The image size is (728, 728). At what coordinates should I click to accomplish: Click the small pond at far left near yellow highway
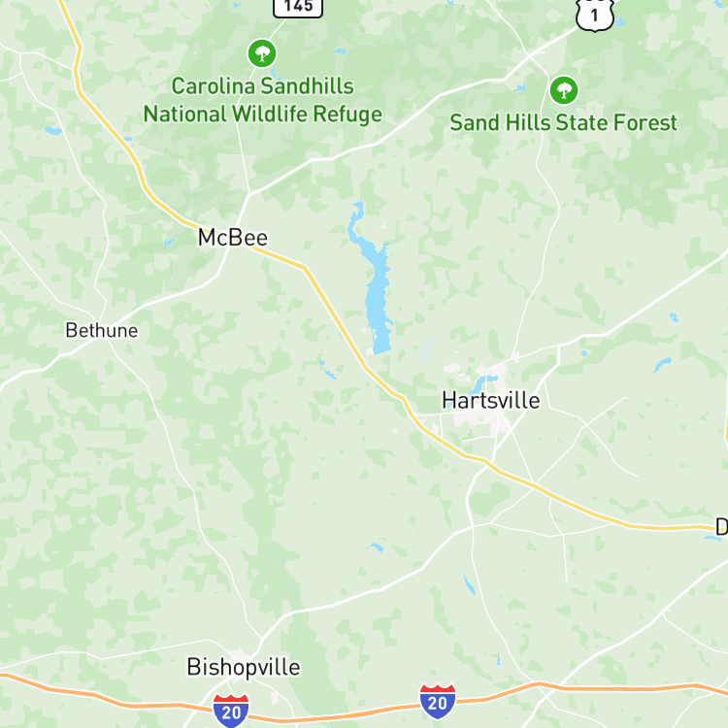pos(53,131)
